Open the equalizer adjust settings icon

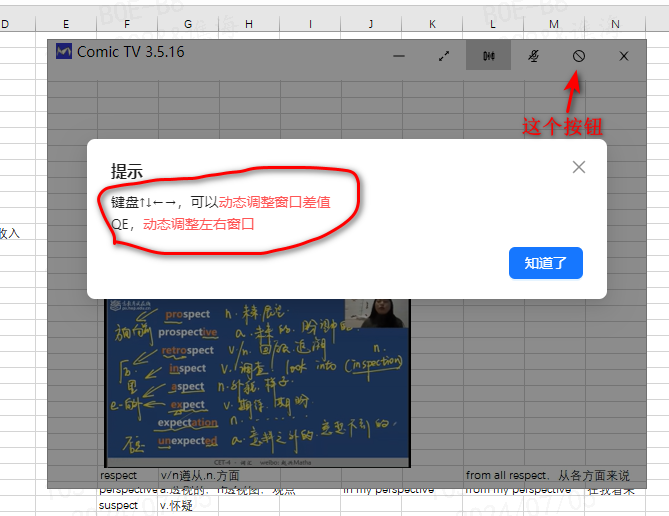click(489, 55)
